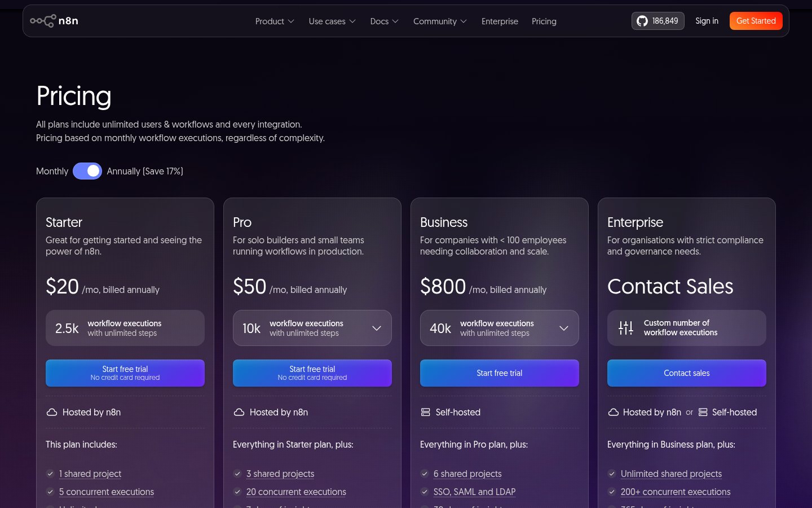Expand the Business 40k workflow executions dropdown

point(500,328)
